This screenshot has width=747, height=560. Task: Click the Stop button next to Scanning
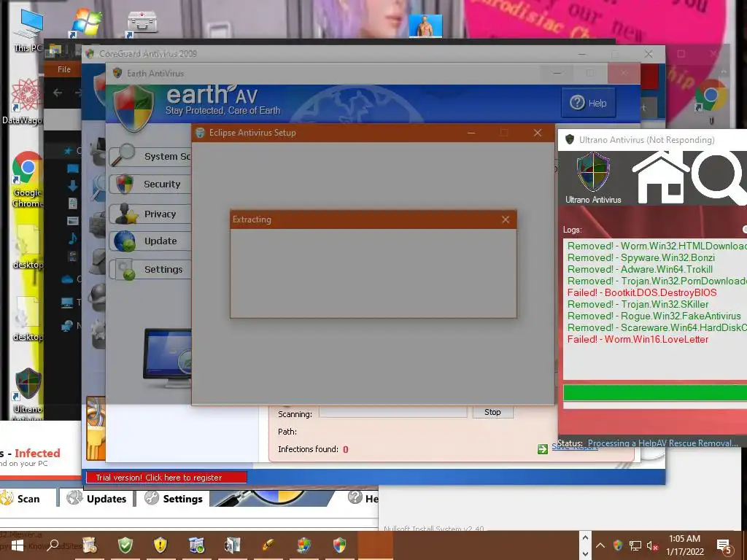tap(492, 412)
